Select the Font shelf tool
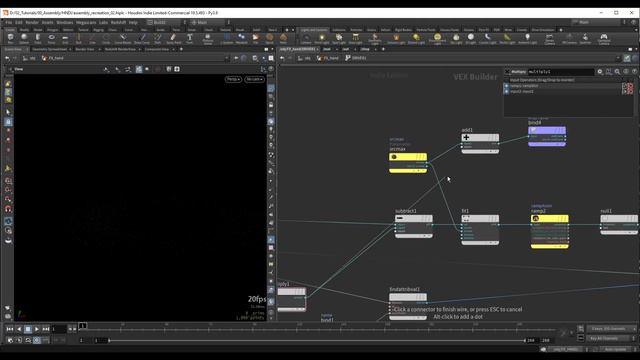This screenshot has width=640, height=360. pos(189,39)
